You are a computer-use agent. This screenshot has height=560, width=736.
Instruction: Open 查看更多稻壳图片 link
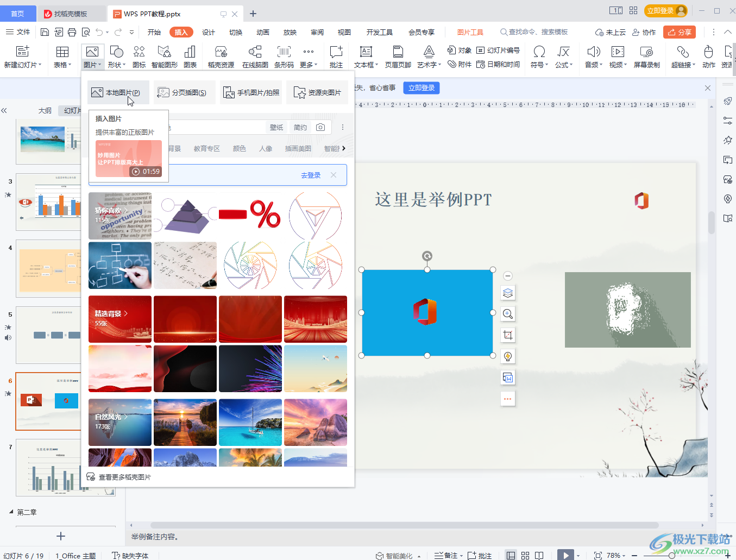tap(119, 477)
